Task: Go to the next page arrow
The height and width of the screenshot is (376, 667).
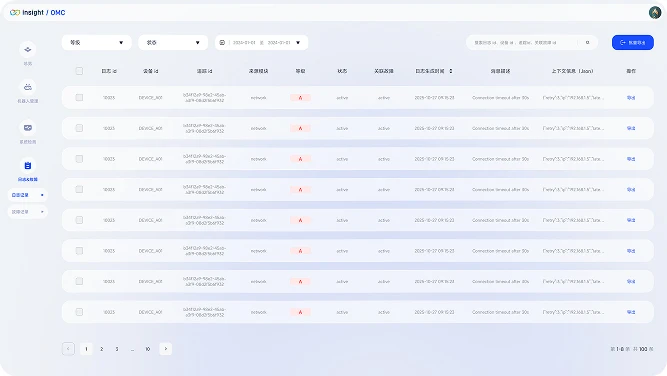Action: pyautogui.click(x=165, y=349)
